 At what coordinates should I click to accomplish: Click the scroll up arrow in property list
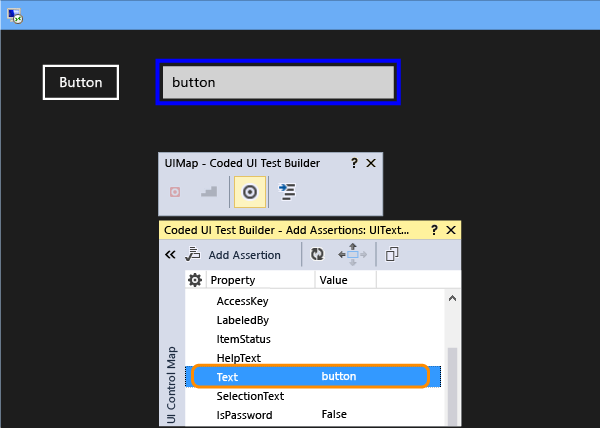coord(452,298)
